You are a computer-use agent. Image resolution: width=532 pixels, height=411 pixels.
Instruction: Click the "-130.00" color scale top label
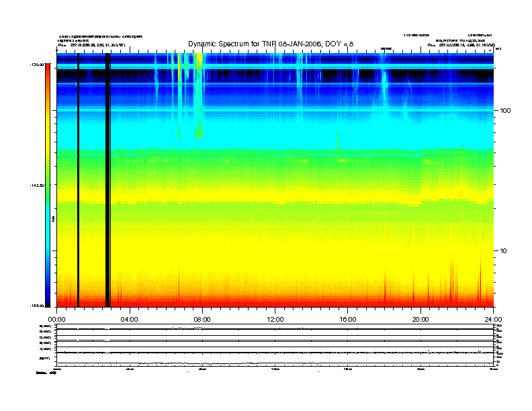[37, 64]
